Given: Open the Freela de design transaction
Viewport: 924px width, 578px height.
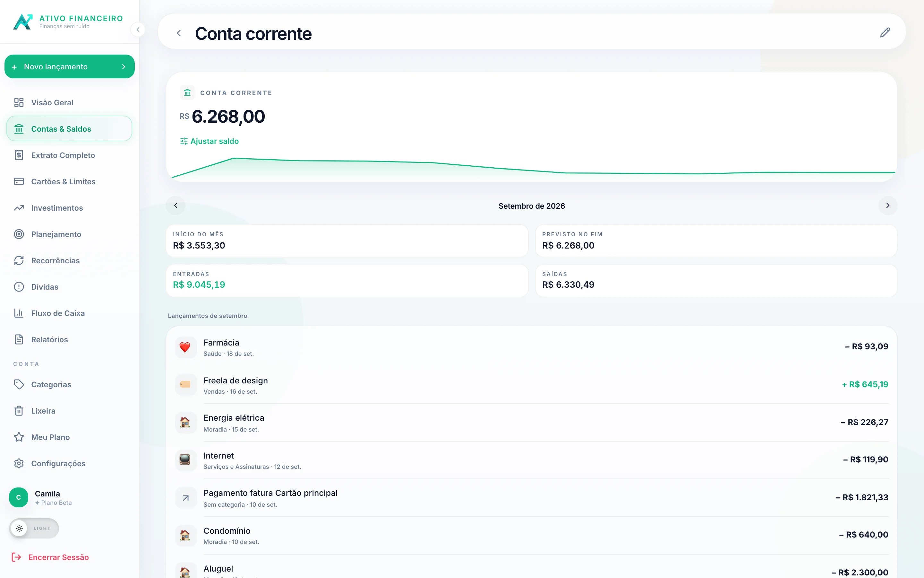Looking at the screenshot, I should click(x=532, y=385).
